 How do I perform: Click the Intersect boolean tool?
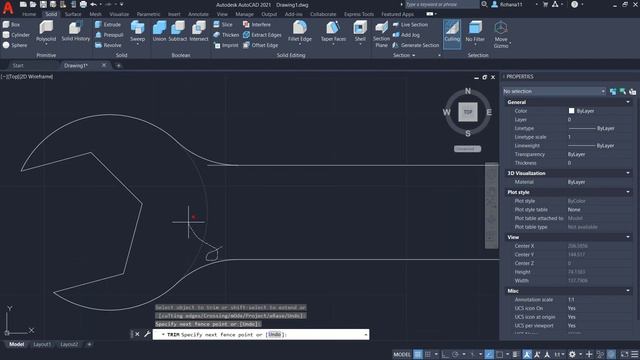click(x=199, y=31)
